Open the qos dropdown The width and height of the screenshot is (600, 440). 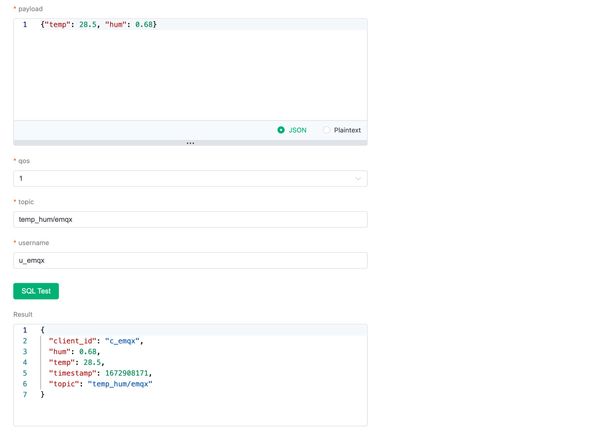pyautogui.click(x=190, y=179)
